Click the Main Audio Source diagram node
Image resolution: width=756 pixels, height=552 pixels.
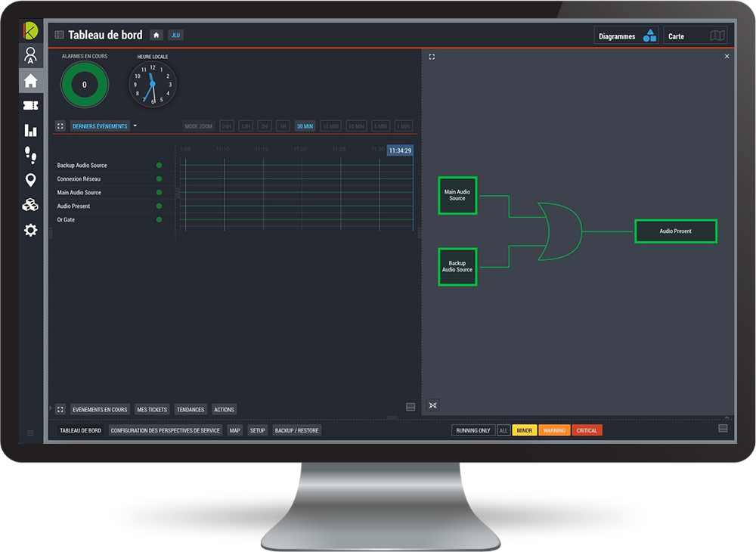[x=457, y=196]
